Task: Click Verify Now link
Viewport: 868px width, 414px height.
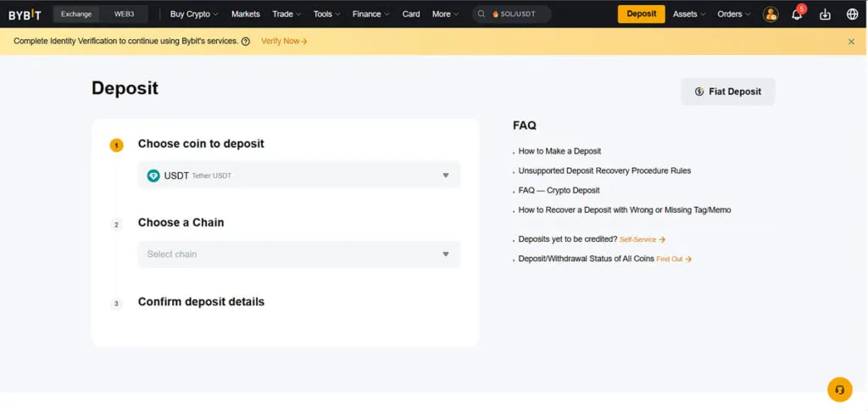Action: click(x=284, y=41)
